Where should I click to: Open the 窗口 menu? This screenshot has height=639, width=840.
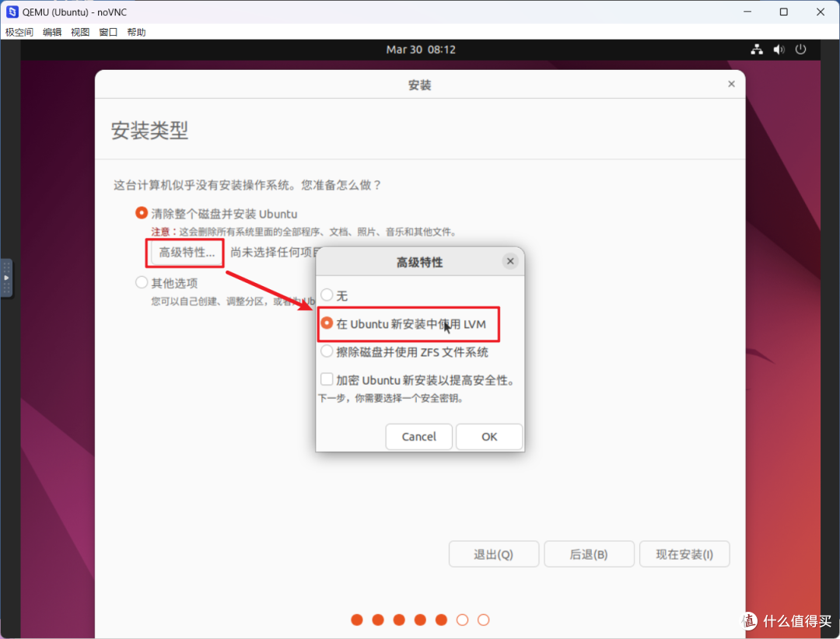pyautogui.click(x=108, y=32)
